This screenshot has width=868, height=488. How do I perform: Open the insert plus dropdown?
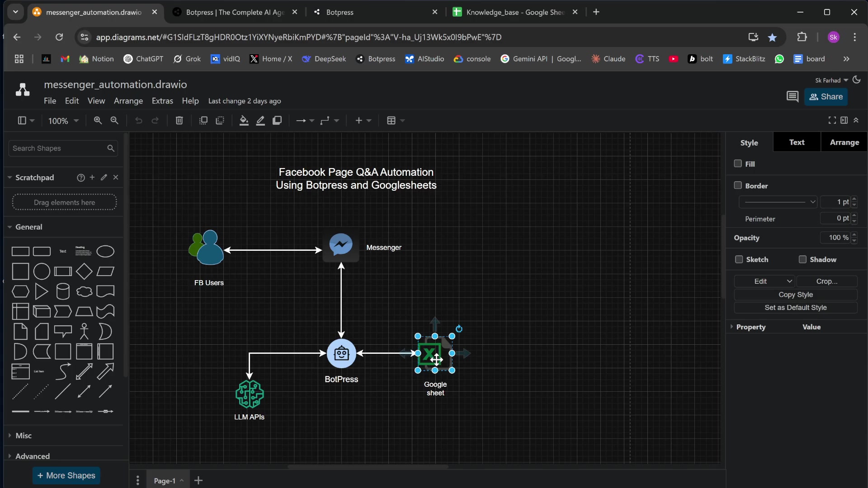(x=363, y=121)
